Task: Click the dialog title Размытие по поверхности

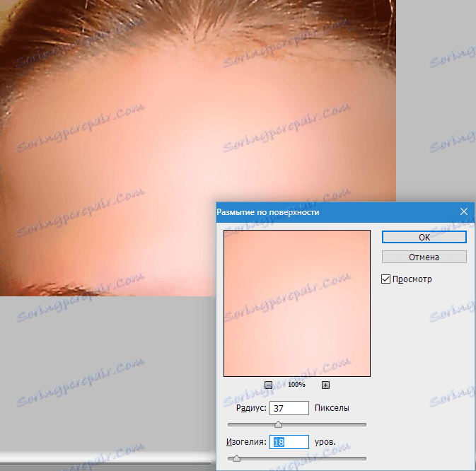Action: coord(268,212)
